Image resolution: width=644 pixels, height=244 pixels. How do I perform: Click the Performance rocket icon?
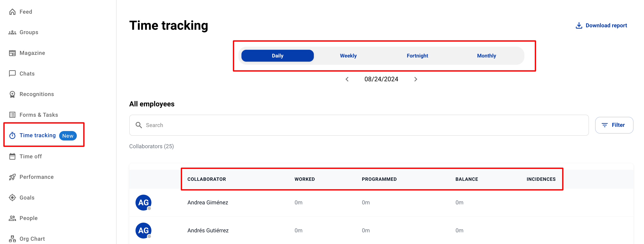12,177
